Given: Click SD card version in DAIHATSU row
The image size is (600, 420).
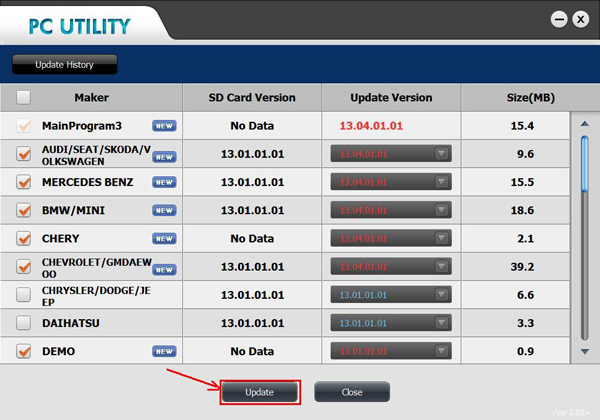Looking at the screenshot, I should coord(253,323).
